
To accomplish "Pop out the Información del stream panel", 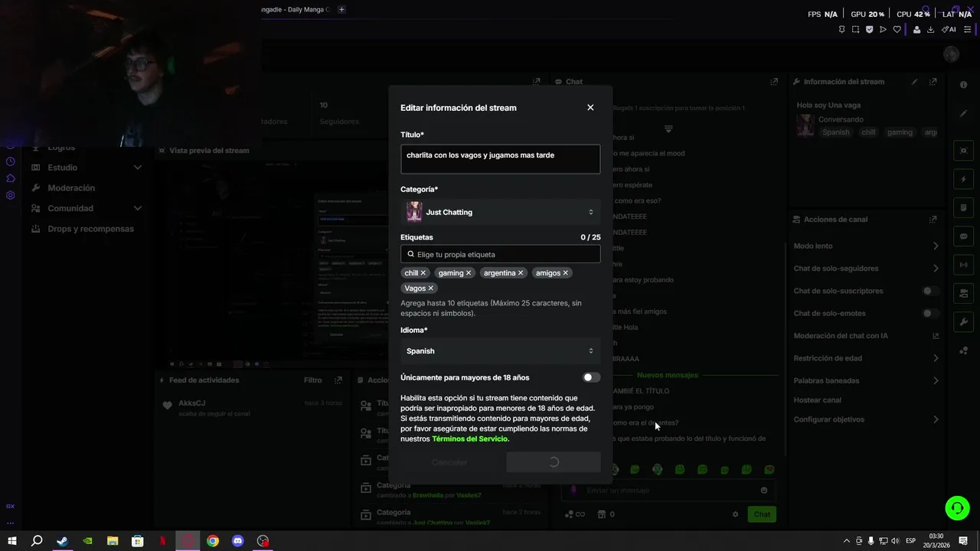I will pyautogui.click(x=933, y=82).
